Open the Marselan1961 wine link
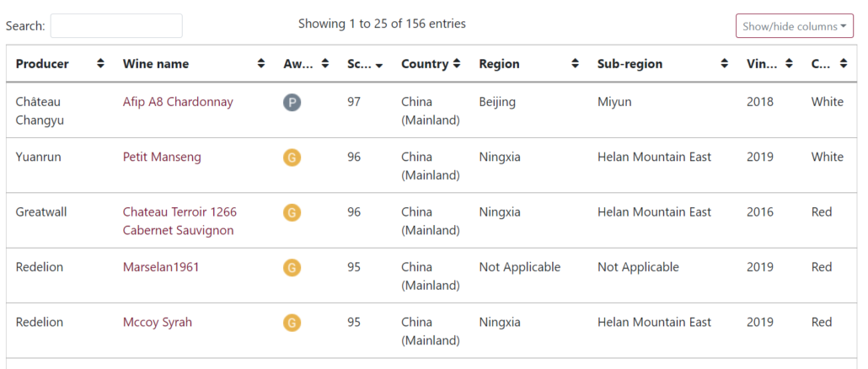This screenshot has height=369, width=868. point(161,267)
